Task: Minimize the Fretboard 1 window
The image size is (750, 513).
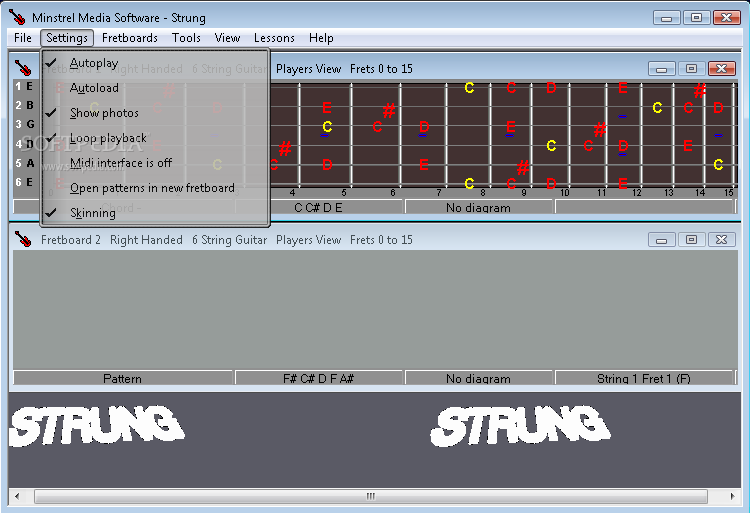Action: pos(662,69)
